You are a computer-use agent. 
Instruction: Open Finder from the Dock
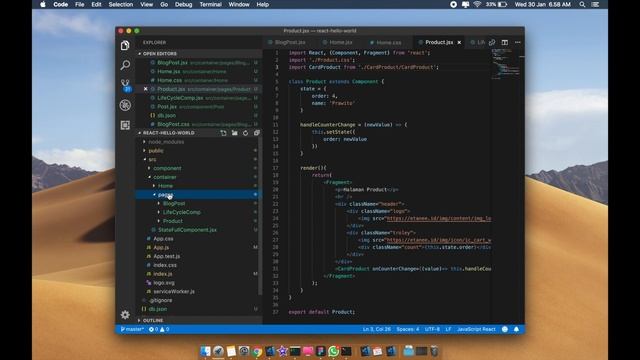click(205, 351)
